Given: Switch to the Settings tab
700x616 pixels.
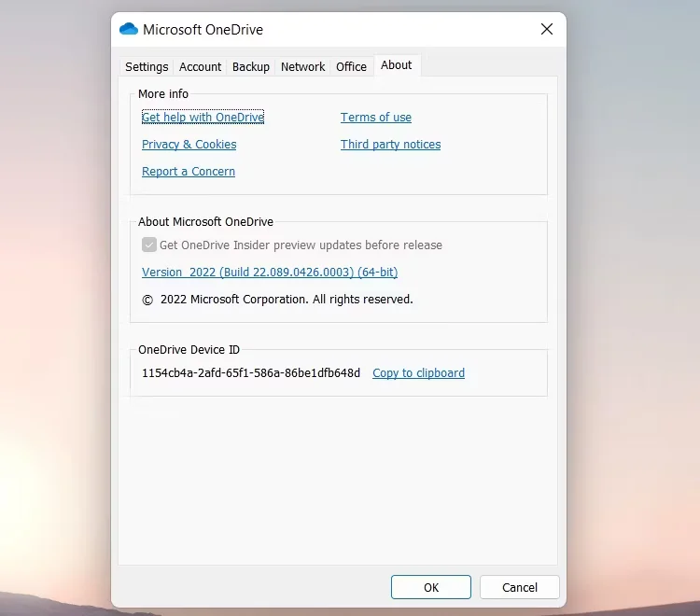Looking at the screenshot, I should pos(147,67).
